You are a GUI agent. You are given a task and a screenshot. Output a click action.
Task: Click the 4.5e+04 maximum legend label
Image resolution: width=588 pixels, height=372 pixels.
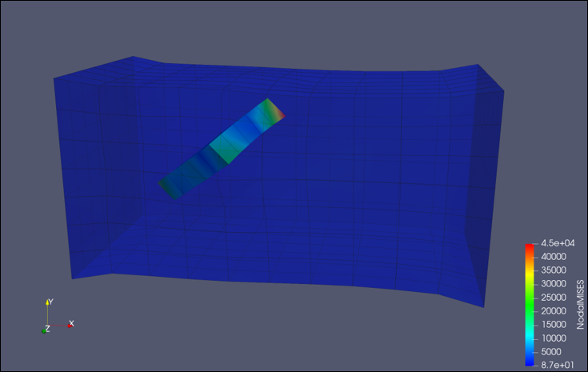[558, 242]
